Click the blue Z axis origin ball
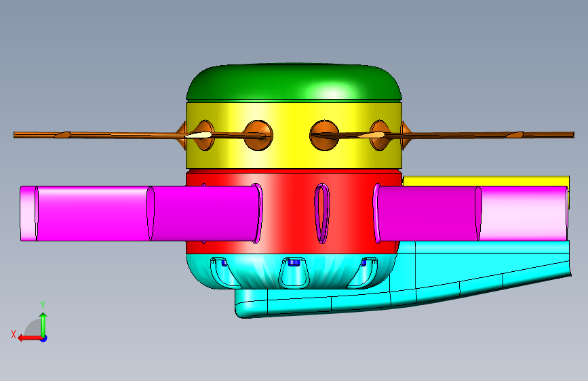This screenshot has height=381, width=588. 44,338
